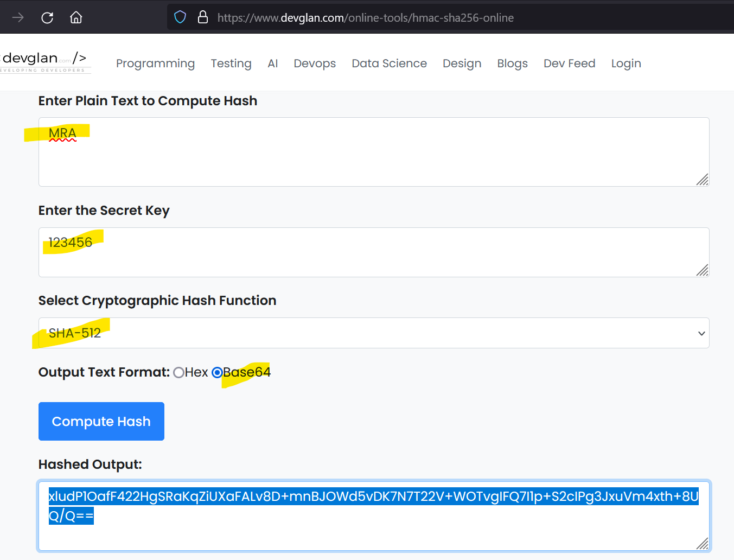Screen dimensions: 734x560
Task: Grab the Hashed Output resize handle
Action: click(703, 544)
